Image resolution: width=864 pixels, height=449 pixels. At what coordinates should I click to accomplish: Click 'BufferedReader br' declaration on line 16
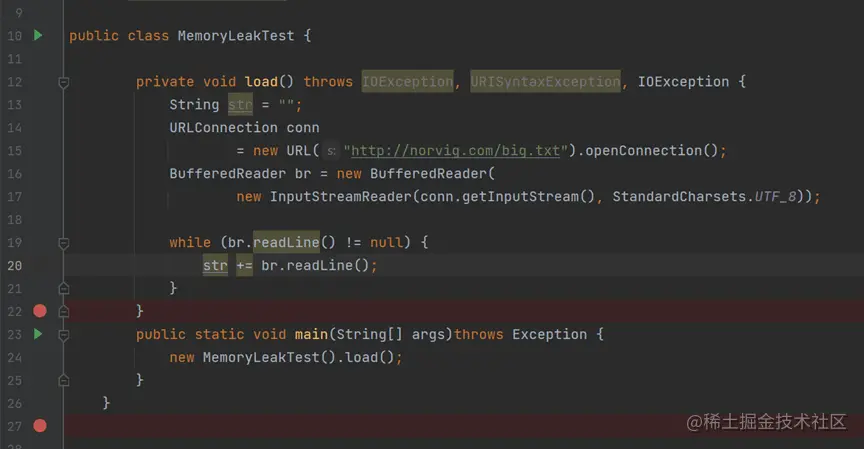coord(240,174)
